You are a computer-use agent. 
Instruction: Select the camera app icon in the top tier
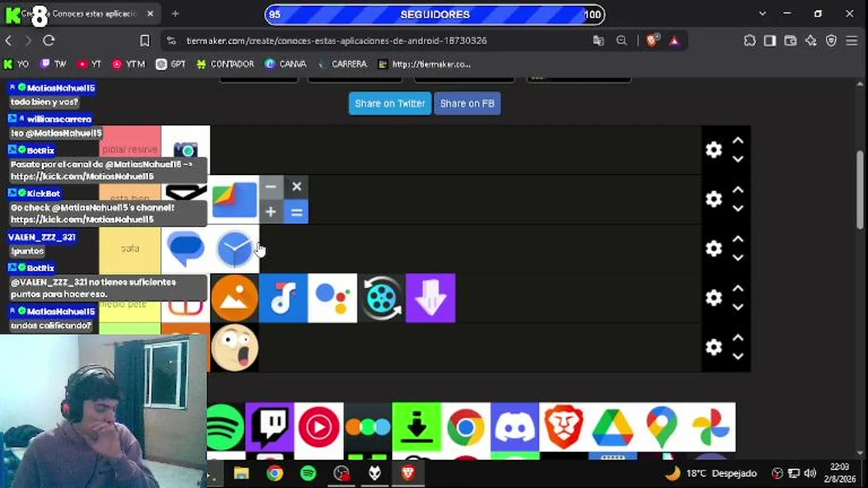coord(186,150)
